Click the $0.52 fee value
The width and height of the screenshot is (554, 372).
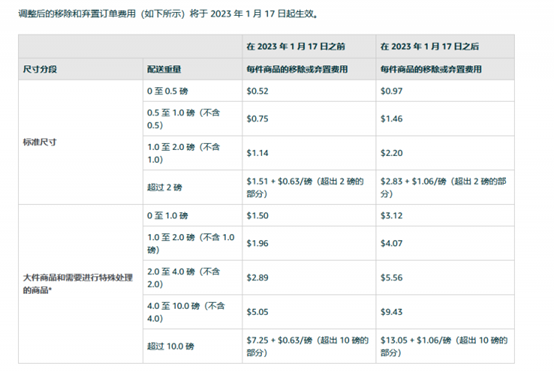pyautogui.click(x=257, y=91)
